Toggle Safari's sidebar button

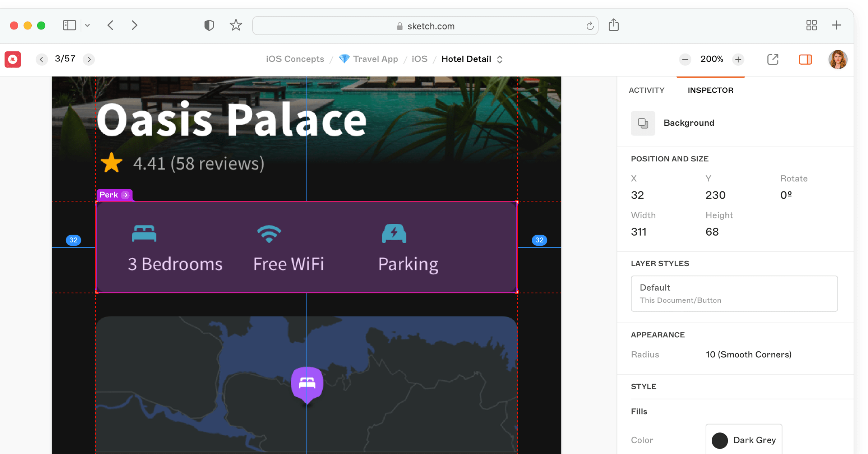69,25
